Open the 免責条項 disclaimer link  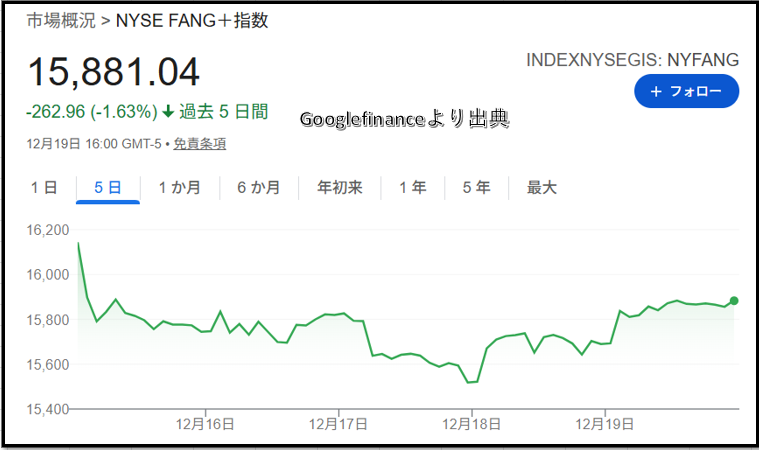click(x=199, y=144)
